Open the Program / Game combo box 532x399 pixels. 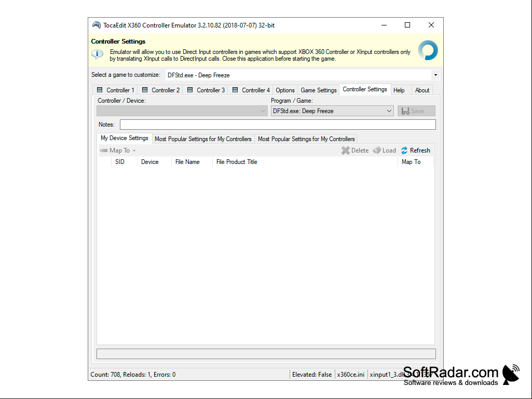[332, 111]
